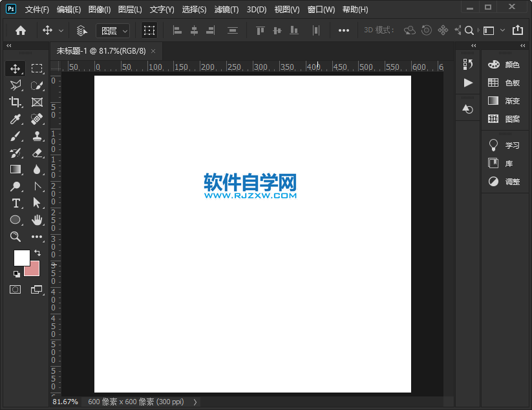Open the auto-select Layer dropdown
Screen dimensions: 532x410
[112, 30]
